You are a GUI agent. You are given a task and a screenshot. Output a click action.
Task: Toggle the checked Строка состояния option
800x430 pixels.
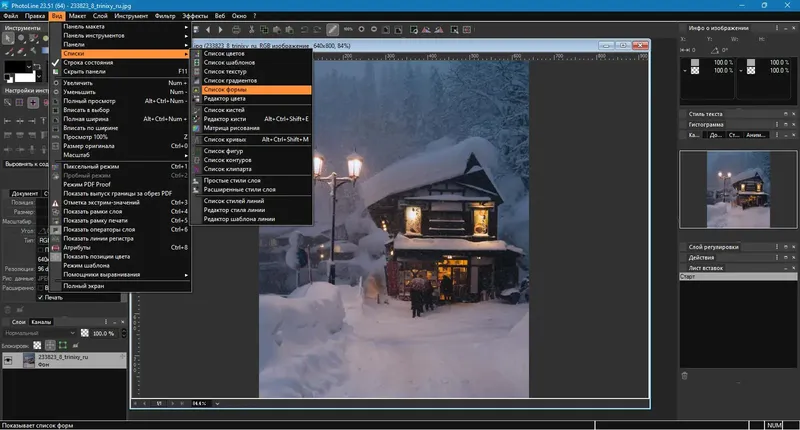coord(86,64)
